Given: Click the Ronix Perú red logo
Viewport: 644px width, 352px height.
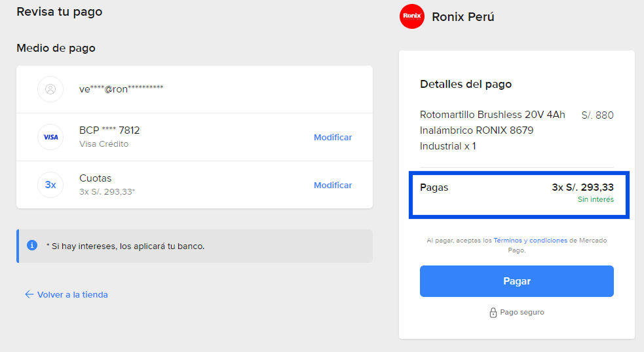Looking at the screenshot, I should click(x=412, y=16).
